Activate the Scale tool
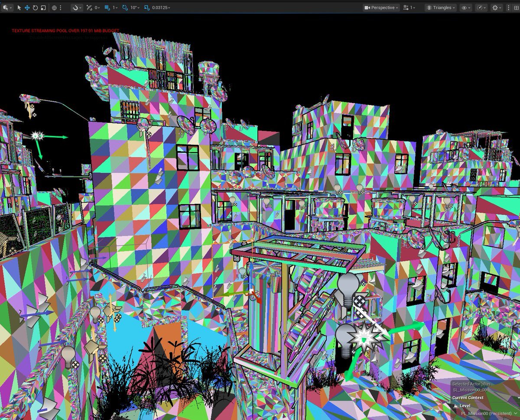The width and height of the screenshot is (520, 420). [43, 8]
